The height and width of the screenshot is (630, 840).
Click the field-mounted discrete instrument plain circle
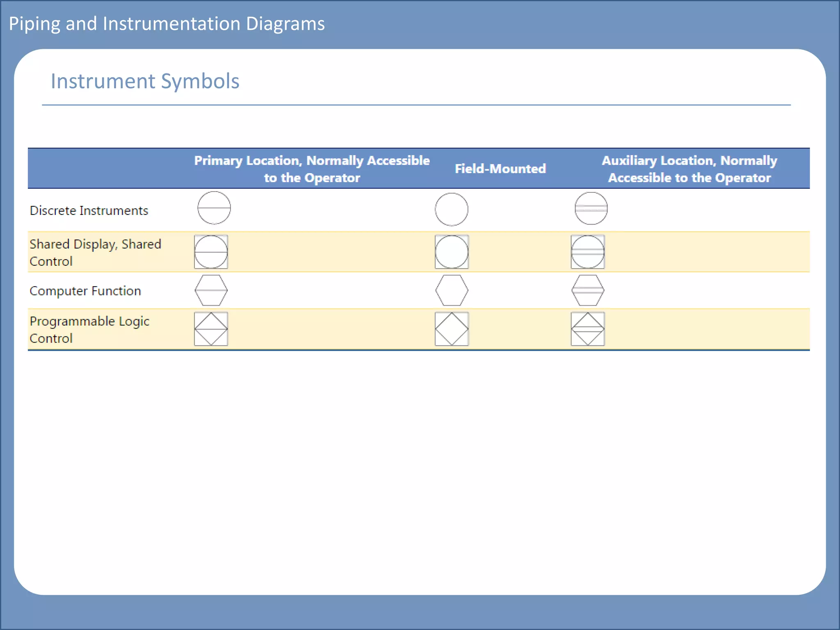click(451, 210)
